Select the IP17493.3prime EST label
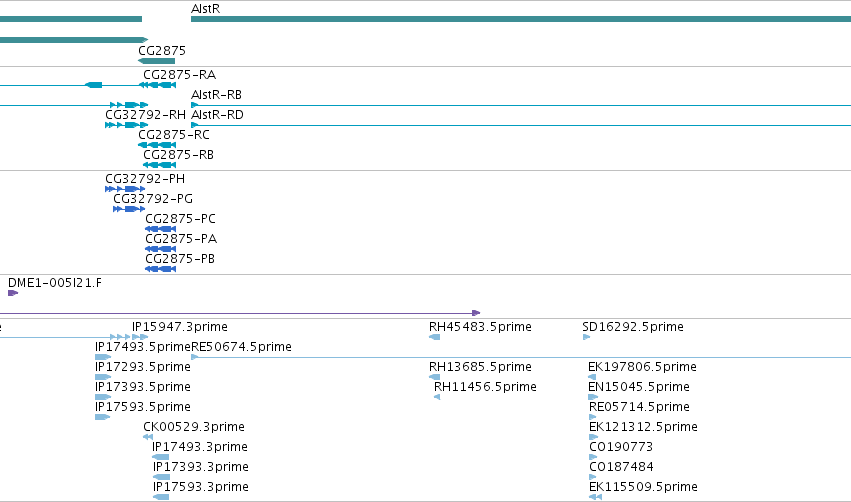The height and width of the screenshot is (502, 851). (x=200, y=447)
